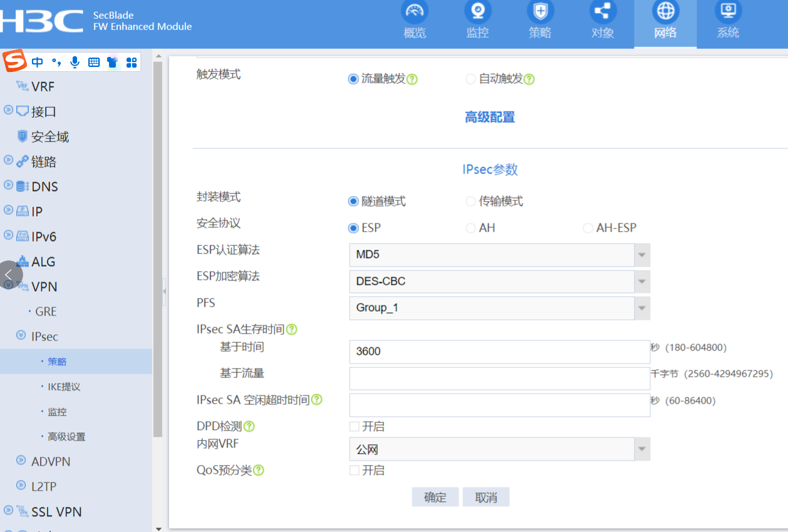788x532 pixels.
Task: Click the 取消 cancel button
Action: pyautogui.click(x=486, y=497)
